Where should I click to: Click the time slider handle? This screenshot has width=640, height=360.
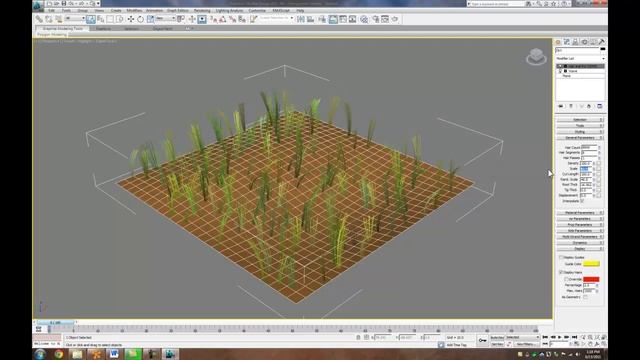[x=55, y=322]
